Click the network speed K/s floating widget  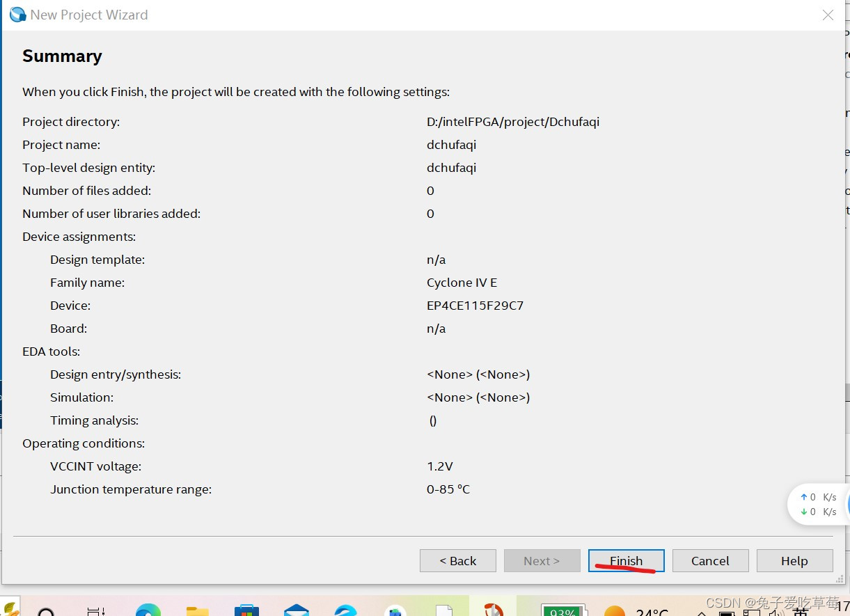818,505
